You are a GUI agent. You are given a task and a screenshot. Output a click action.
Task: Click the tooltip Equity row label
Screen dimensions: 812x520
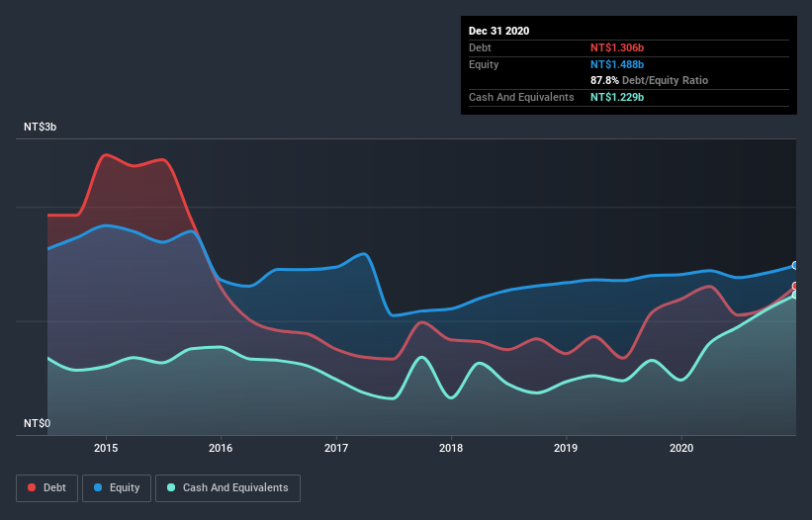click(x=484, y=64)
